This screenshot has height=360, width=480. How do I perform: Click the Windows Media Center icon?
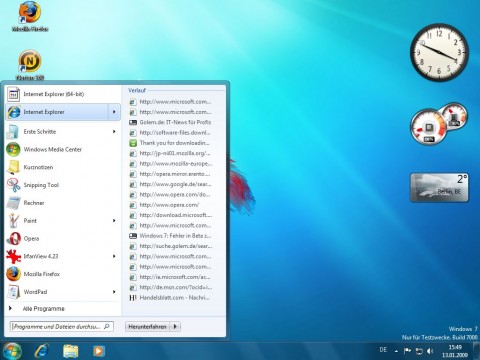(x=13, y=149)
